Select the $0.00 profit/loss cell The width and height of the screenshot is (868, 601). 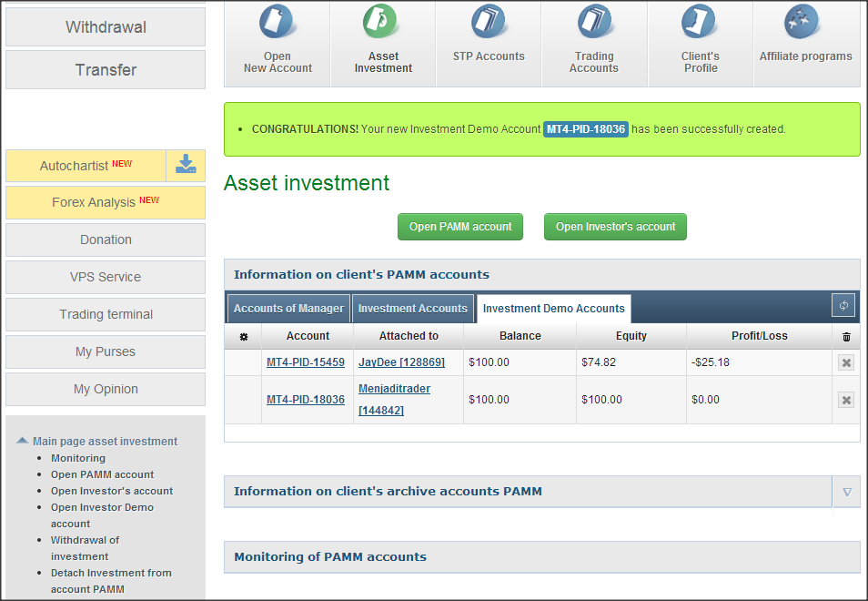(x=760, y=400)
